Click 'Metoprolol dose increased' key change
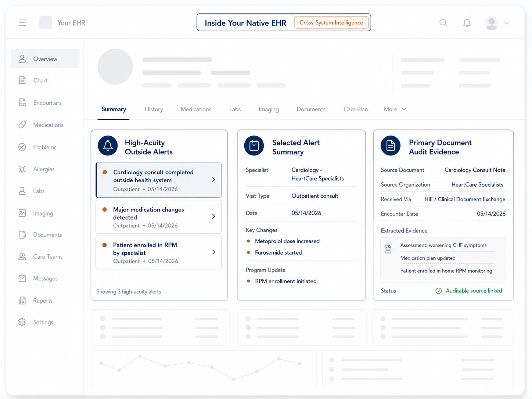The image size is (532, 399). 287,241
